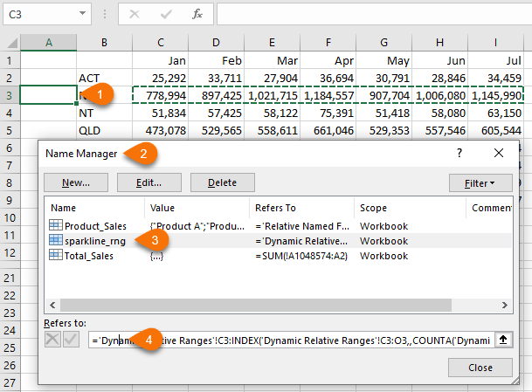Screen dimensions: 532x392
Task: Select the Product_Sales name row
Action: tap(278, 226)
